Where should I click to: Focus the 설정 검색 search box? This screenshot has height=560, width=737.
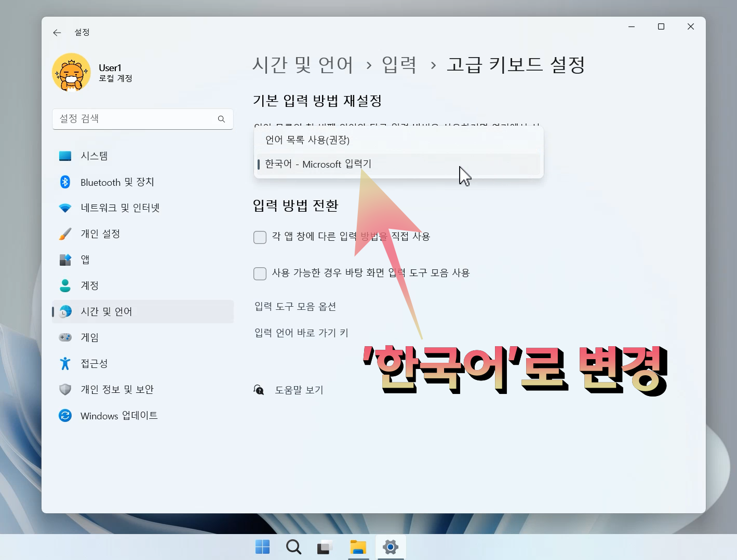click(x=143, y=119)
